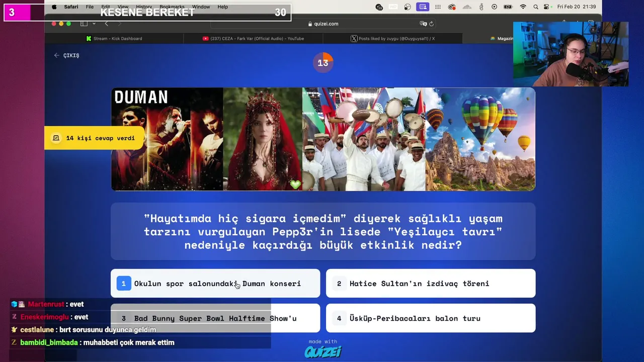Click the hot air balloons image
Screen dimensions: 644x362
[x=480, y=139]
